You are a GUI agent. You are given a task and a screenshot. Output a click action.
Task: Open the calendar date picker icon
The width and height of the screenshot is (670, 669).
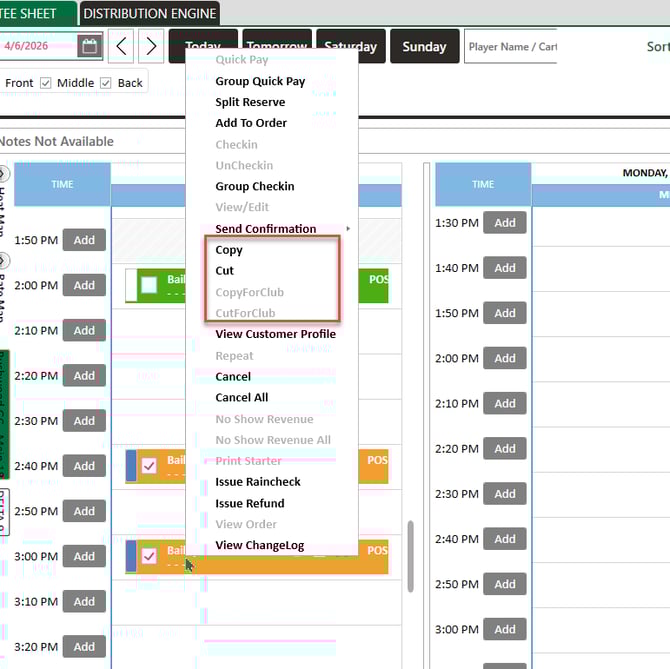coord(89,46)
